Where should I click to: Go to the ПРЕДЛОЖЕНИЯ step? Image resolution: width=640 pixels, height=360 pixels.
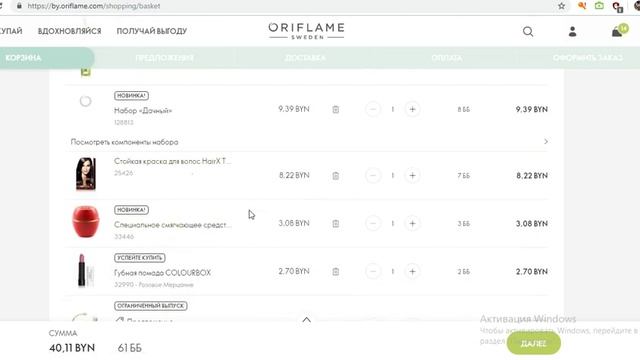click(x=164, y=58)
